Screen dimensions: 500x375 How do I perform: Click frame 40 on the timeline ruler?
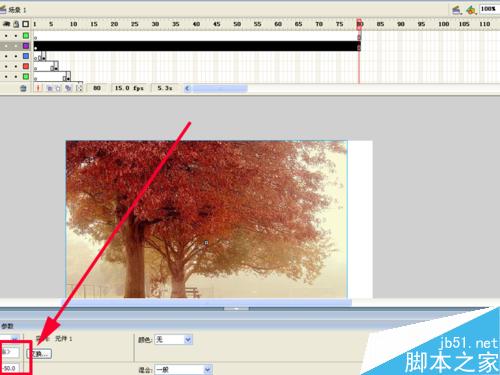[196, 24]
